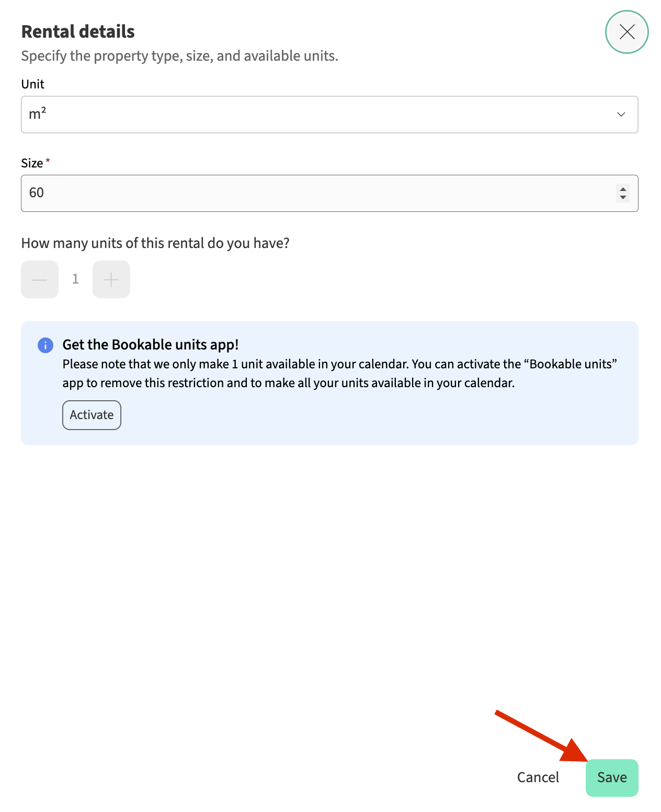Increase Size with the up spinner arrow
This screenshot has height=812, width=661.
pos(623,189)
